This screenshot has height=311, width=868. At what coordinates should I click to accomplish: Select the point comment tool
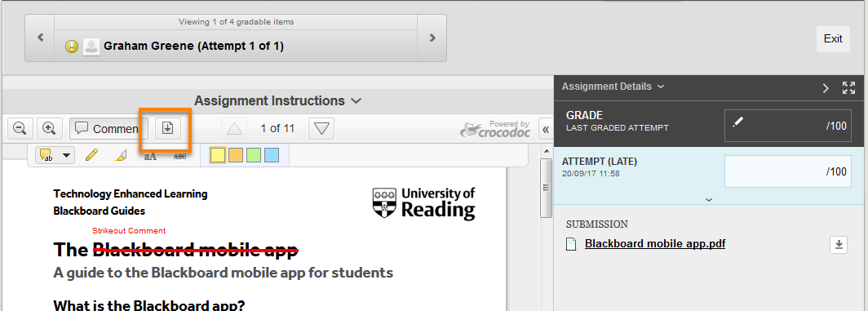(x=47, y=156)
